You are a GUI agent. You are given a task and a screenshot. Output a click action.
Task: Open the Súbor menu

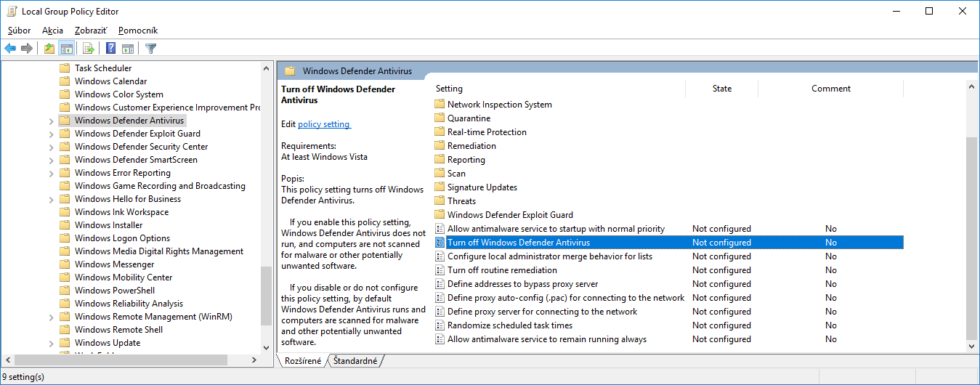[x=20, y=31]
